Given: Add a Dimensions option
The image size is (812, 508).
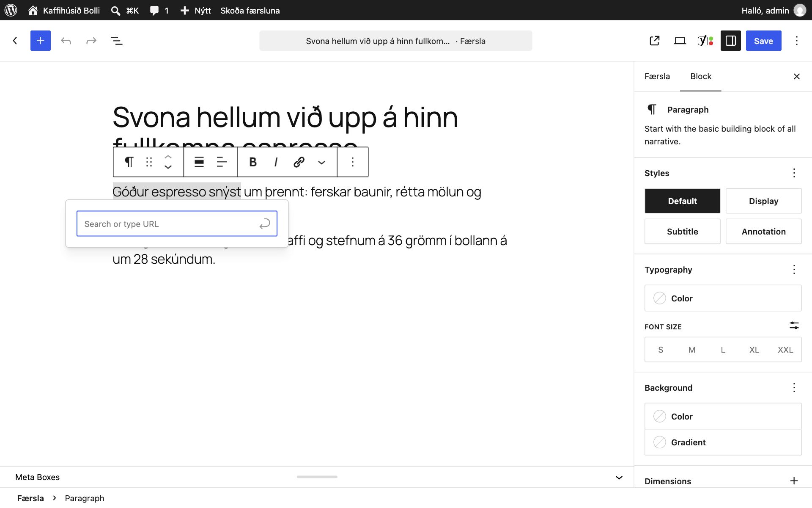Looking at the screenshot, I should (794, 481).
